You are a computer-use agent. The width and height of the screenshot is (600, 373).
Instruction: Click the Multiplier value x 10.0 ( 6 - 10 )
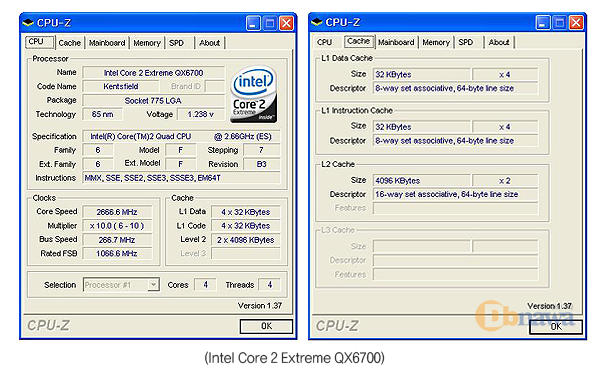(x=117, y=226)
